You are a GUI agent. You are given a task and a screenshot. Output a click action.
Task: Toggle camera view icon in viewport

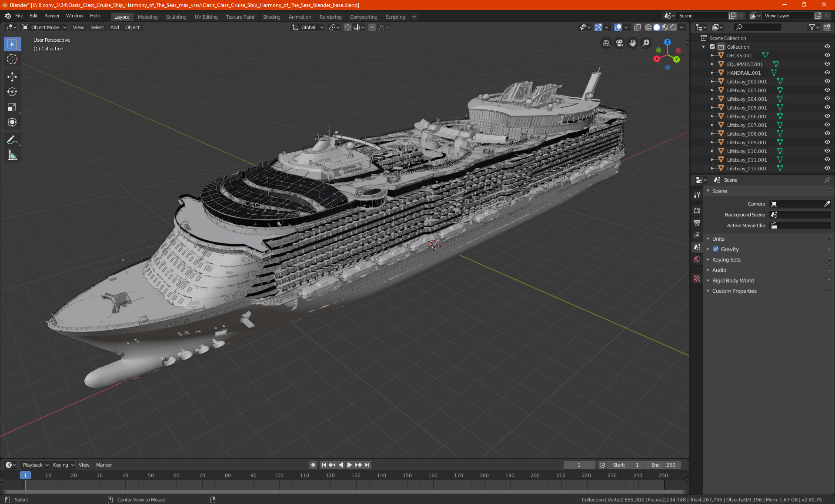(619, 43)
